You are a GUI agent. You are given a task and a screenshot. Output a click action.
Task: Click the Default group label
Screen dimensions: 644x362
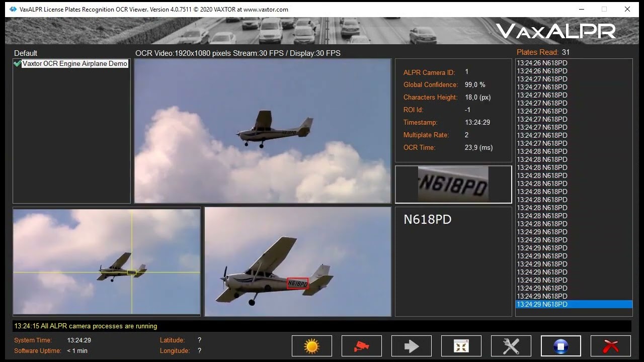tap(26, 53)
